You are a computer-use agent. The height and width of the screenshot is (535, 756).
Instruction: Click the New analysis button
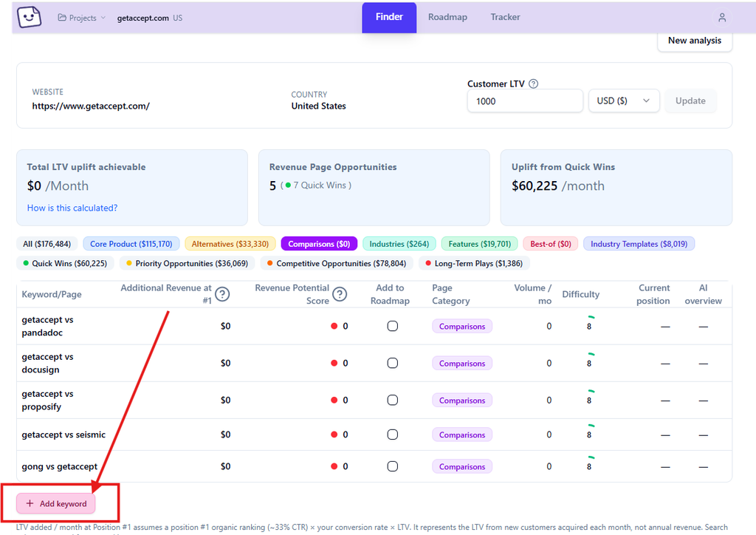point(695,41)
